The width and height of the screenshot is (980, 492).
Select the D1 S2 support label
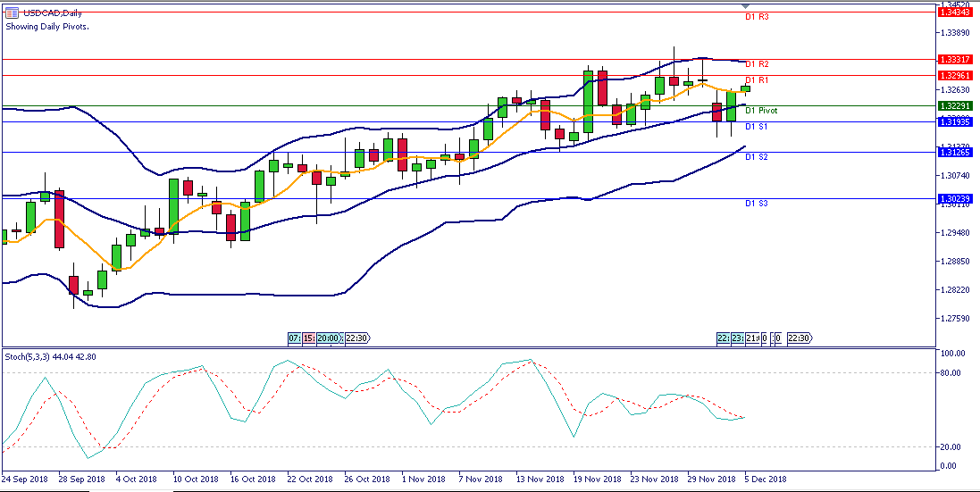click(757, 157)
